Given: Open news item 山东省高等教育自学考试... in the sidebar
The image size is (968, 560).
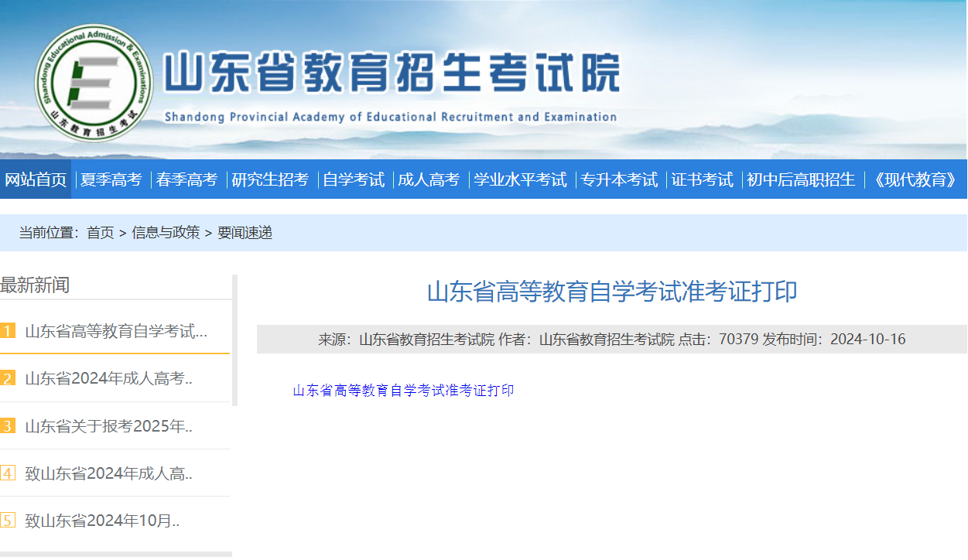Looking at the screenshot, I should 116,331.
